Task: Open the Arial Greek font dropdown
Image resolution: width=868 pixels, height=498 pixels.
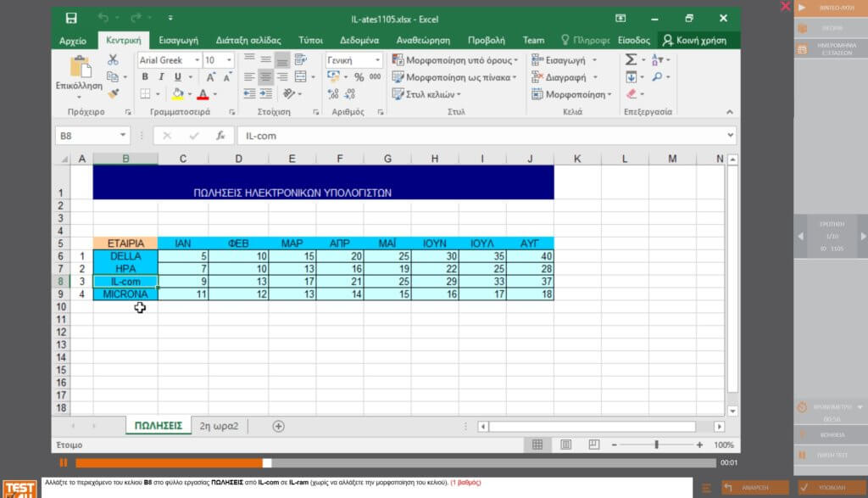Action: coord(197,60)
